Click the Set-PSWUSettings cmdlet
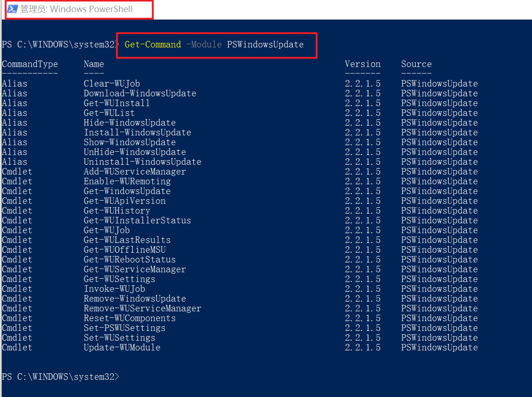Screen dimensions: 532x397 coord(125,328)
